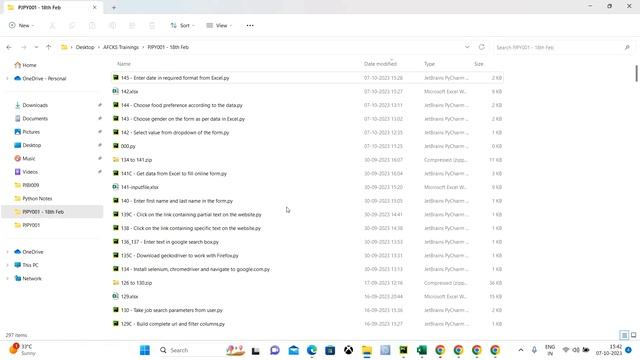Open the Windows Start menu
The image size is (640, 360).
click(144, 350)
